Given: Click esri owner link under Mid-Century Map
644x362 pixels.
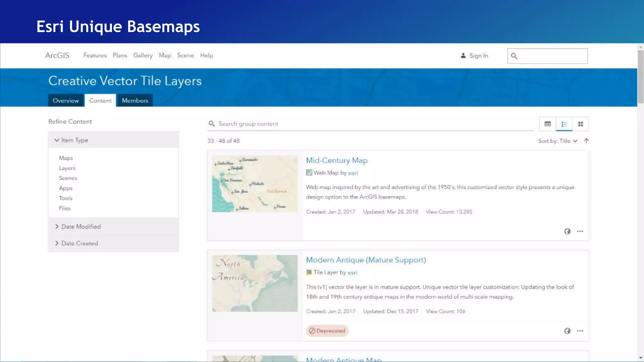Looking at the screenshot, I should tap(353, 173).
